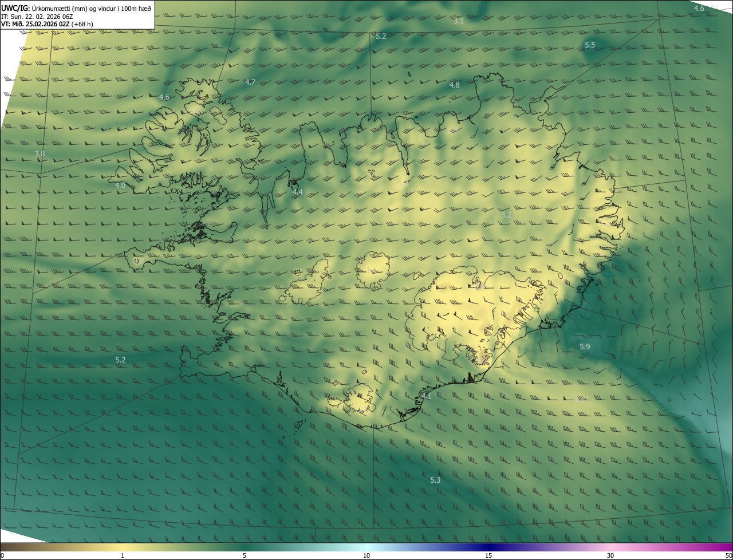Click the 'IT: Sun. 22. 02. 2026 06Z' line
The image size is (733, 560).
tap(37, 17)
